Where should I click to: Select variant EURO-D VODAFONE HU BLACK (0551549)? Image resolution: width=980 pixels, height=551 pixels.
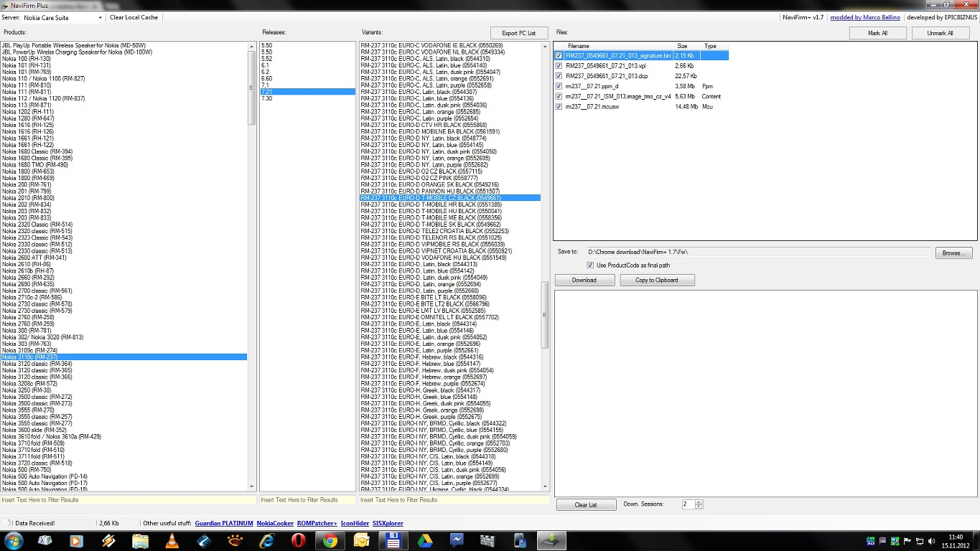pyautogui.click(x=434, y=258)
